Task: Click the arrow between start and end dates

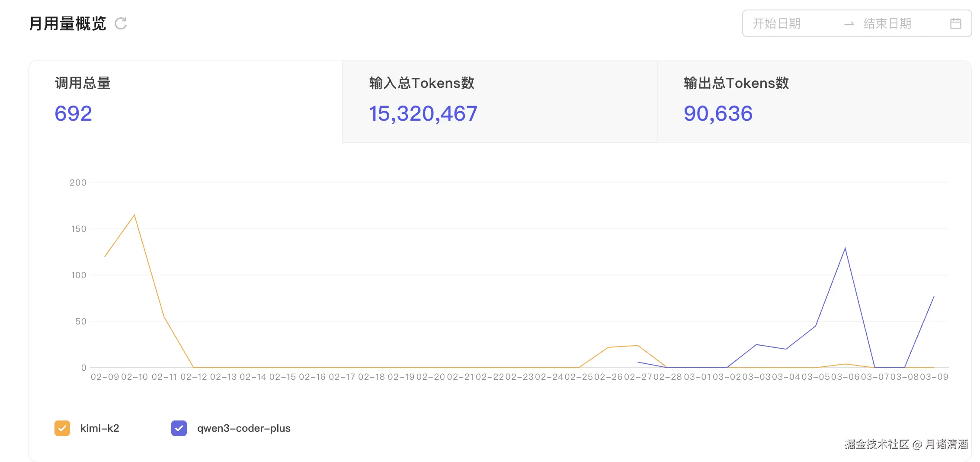Action: pos(849,24)
